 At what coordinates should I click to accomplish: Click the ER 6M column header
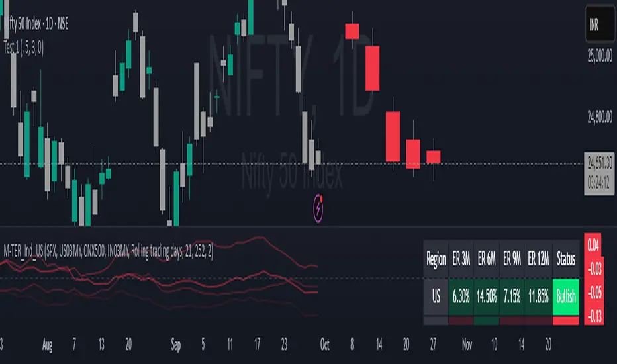487,259
